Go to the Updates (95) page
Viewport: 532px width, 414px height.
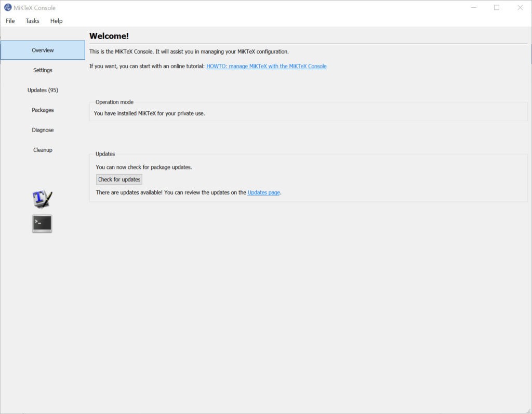click(x=43, y=90)
